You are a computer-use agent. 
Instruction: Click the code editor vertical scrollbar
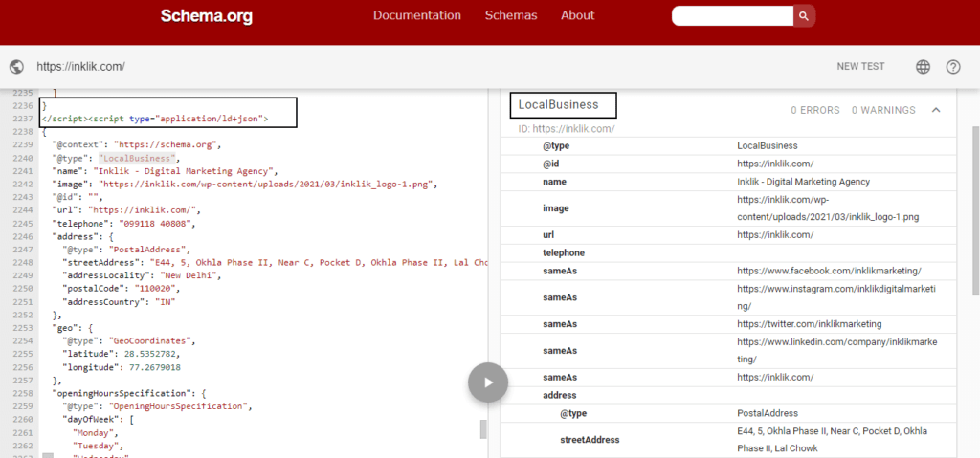click(x=483, y=428)
